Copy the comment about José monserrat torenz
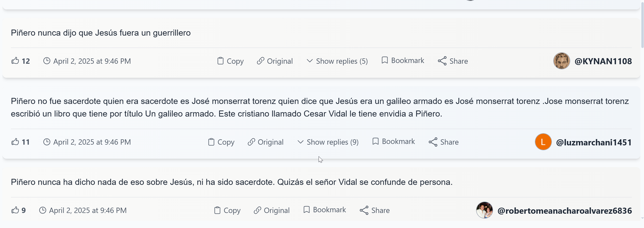644x228 pixels. [x=221, y=142]
